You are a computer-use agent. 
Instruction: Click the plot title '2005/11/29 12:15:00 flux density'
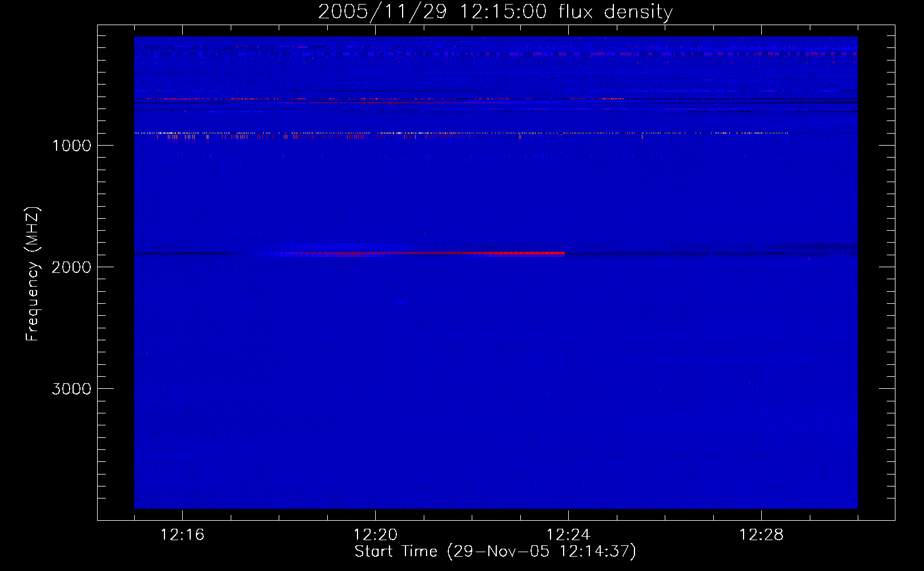pyautogui.click(x=495, y=11)
